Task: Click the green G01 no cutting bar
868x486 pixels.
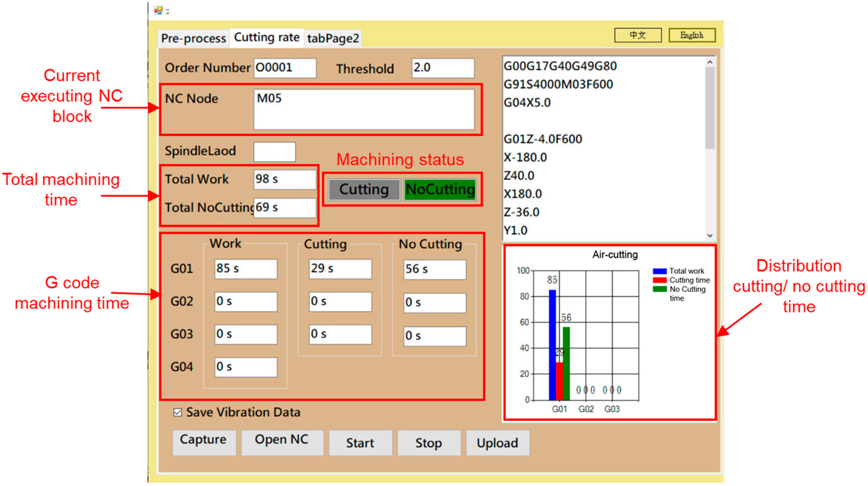Action: point(566,364)
